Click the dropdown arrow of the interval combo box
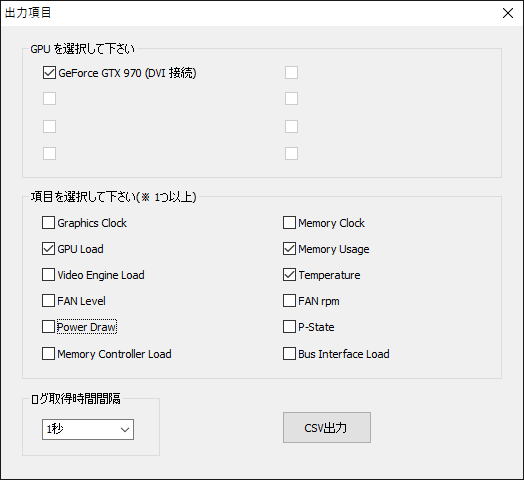This screenshot has width=524, height=480. click(x=125, y=430)
